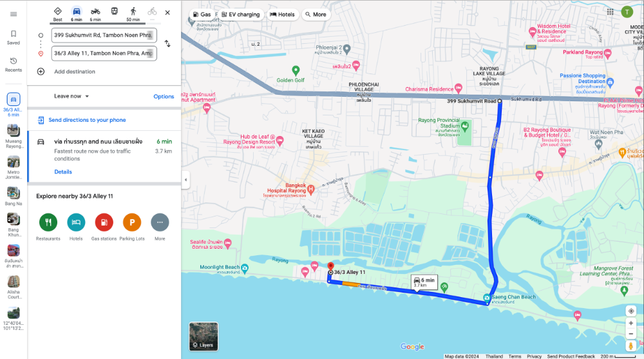644x359 pixels.
Task: Click Charisma Residence hotel pin
Action: click(459, 88)
